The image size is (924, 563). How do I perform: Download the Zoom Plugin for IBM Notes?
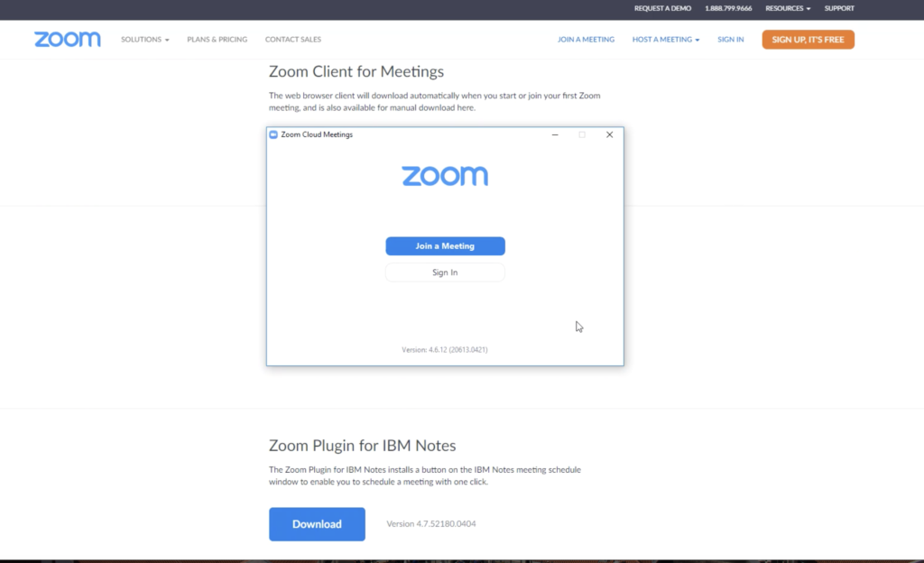point(317,524)
